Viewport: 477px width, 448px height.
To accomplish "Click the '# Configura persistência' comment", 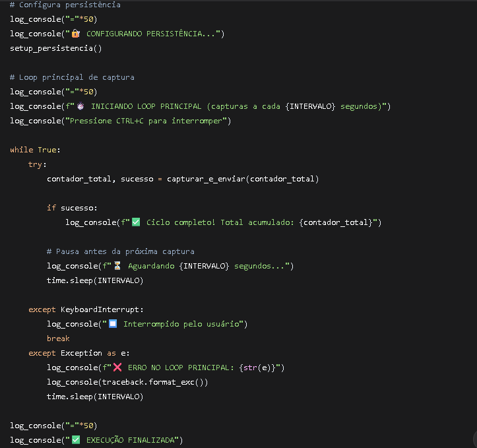I will 65,5.
